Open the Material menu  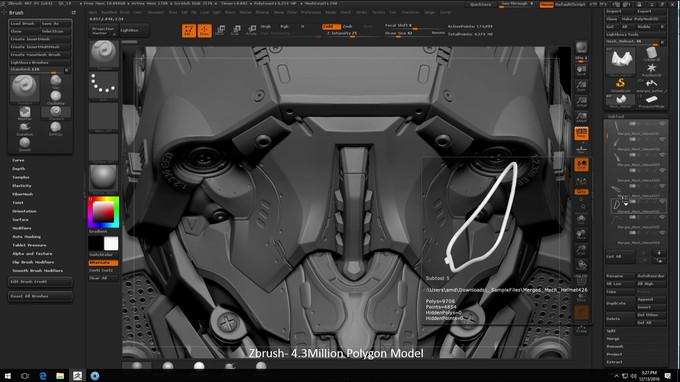262,12
